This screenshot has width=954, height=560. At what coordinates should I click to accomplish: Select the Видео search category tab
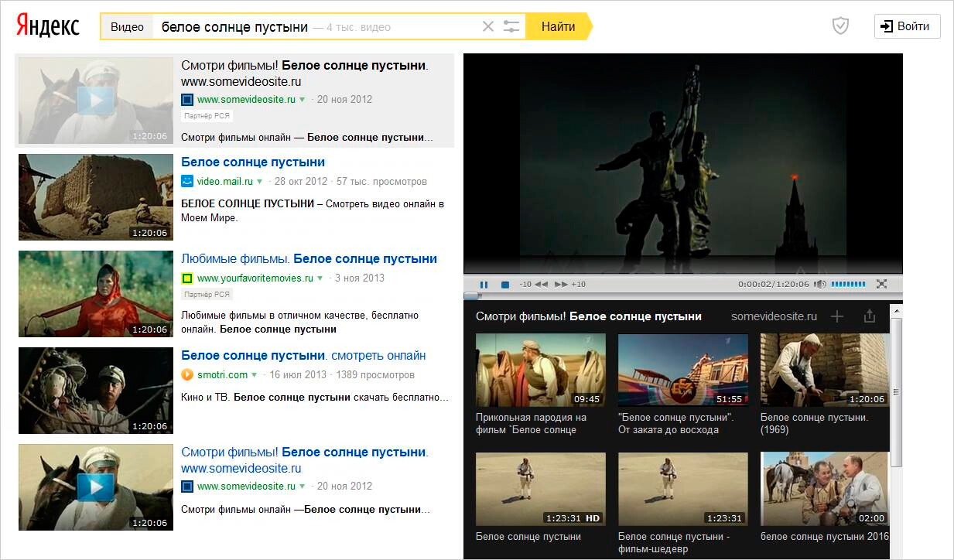(127, 26)
